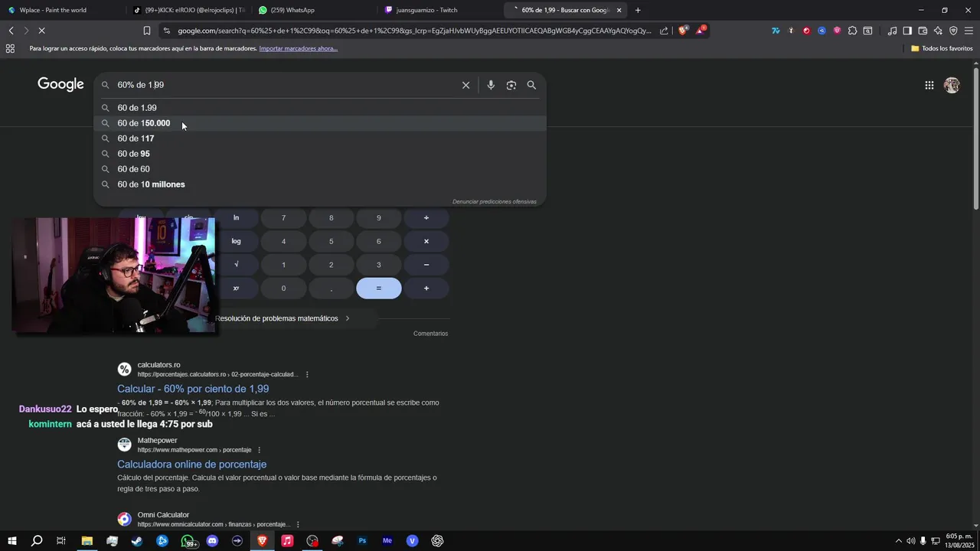This screenshot has width=980, height=551.
Task: Open the Leo AI sparkle icon
Action: click(938, 31)
